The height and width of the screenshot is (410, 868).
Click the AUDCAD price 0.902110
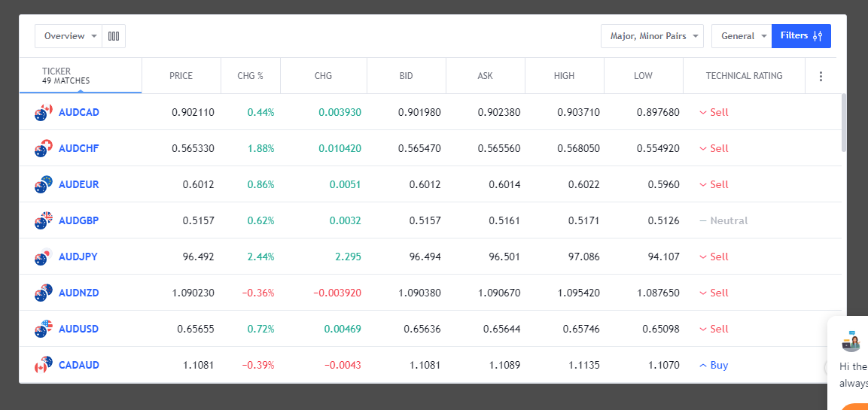click(x=193, y=112)
